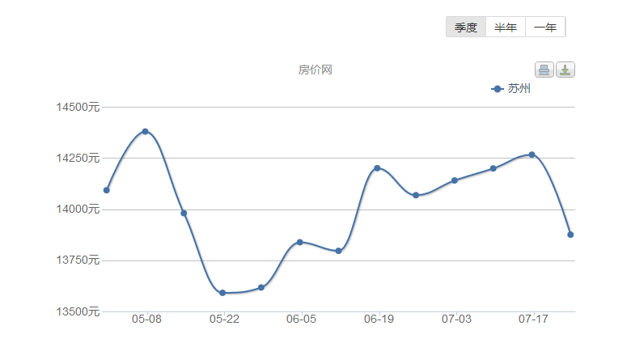Click the 房价网 chart title
Image resolution: width=631 pixels, height=364 pixels.
pyautogui.click(x=315, y=70)
